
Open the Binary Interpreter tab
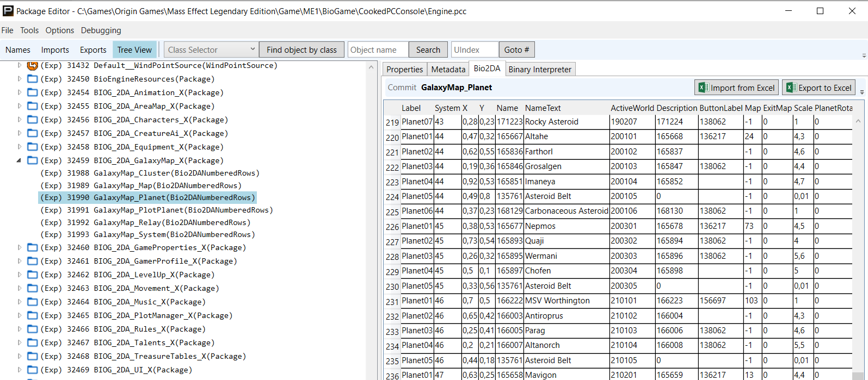[540, 69]
